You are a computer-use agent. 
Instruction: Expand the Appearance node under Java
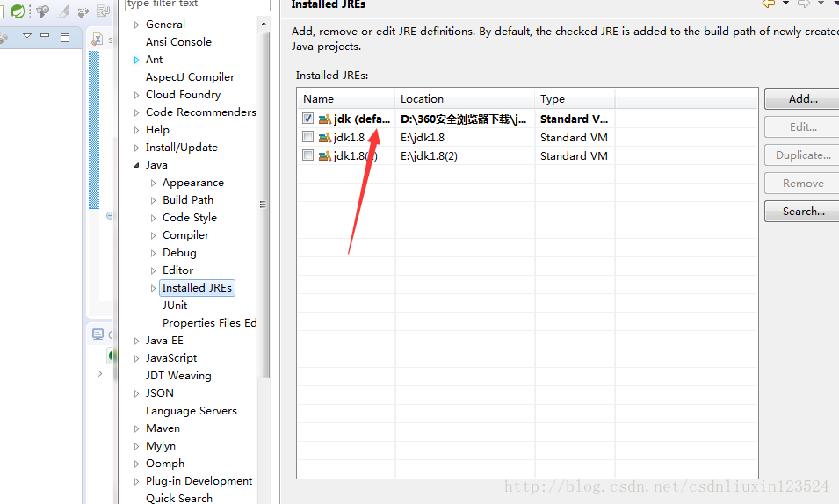coord(153,183)
